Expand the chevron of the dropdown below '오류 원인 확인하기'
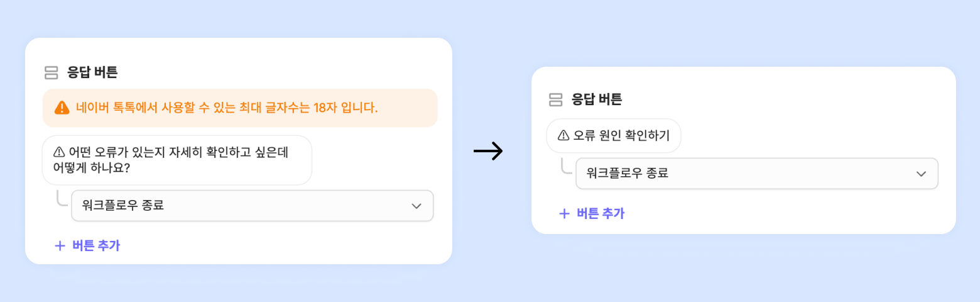 [x=921, y=174]
